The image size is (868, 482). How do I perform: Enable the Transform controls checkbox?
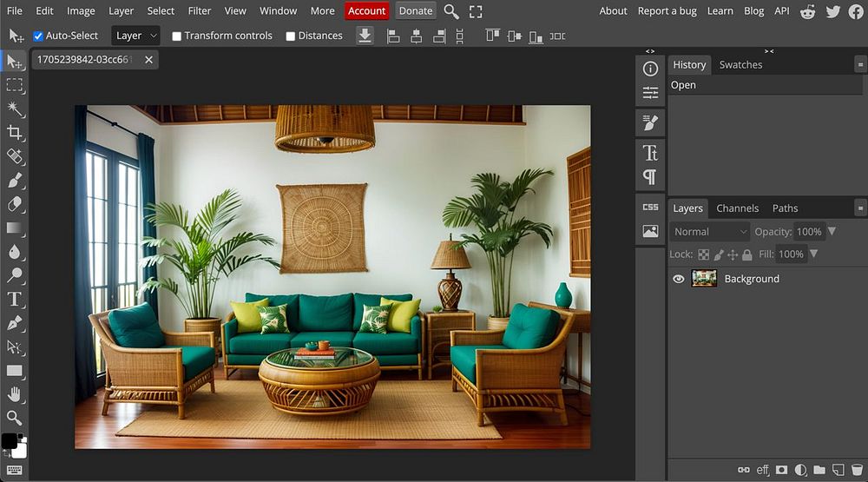[177, 36]
